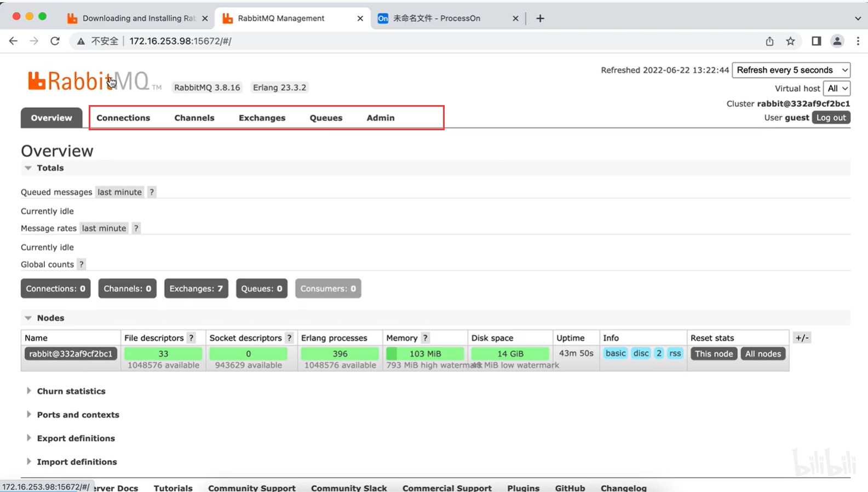Image resolution: width=868 pixels, height=492 pixels.
Task: Open the Plugins footer link
Action: (x=523, y=488)
